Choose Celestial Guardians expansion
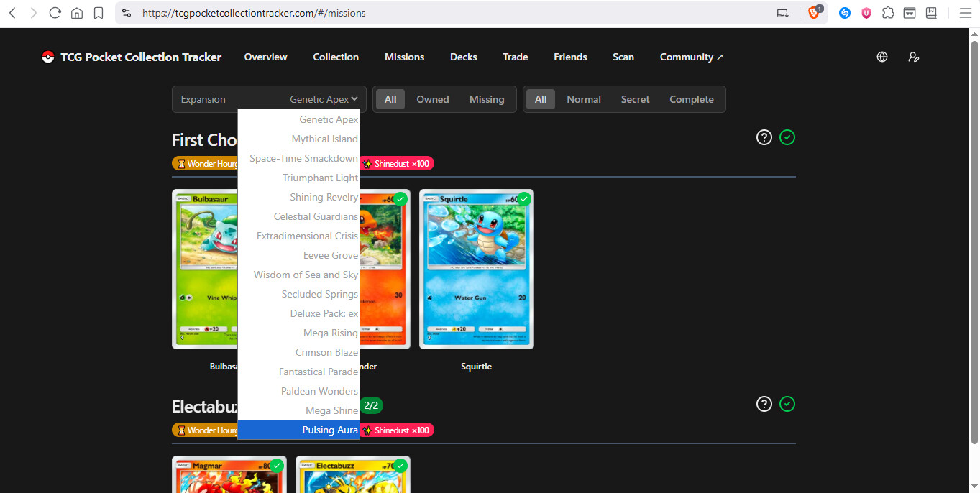This screenshot has height=493, width=980. [299, 216]
